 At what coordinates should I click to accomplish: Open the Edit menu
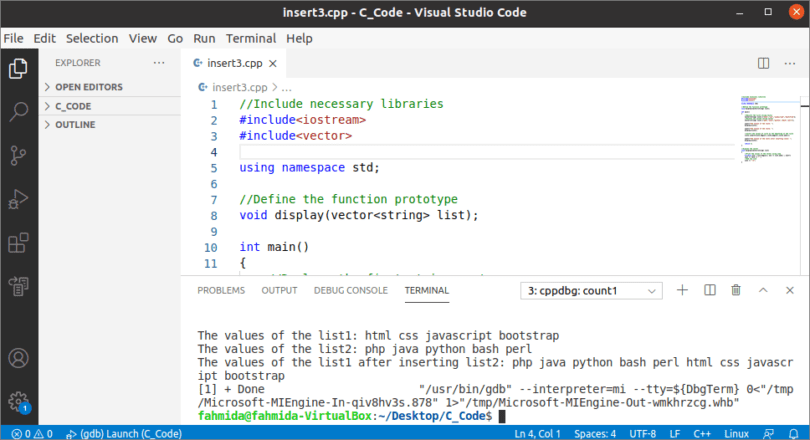[44, 38]
